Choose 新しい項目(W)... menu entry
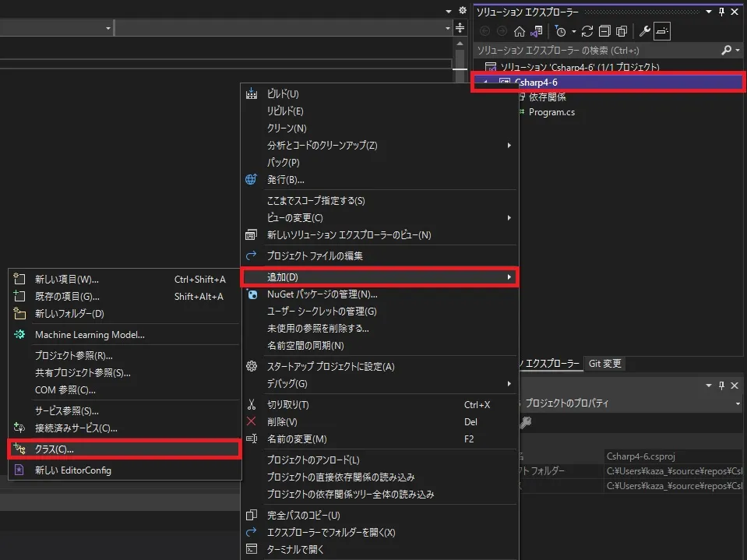 point(67,280)
